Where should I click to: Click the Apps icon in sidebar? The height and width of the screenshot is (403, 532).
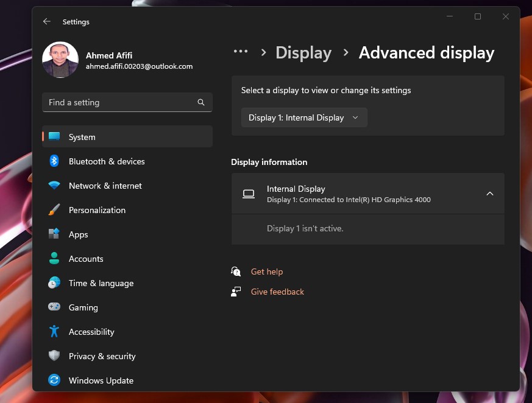54,234
